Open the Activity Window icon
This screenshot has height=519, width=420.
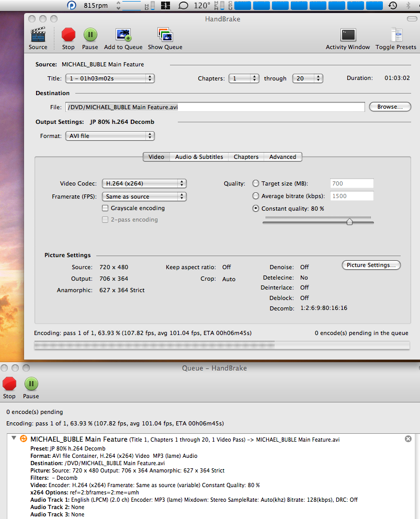click(x=348, y=34)
